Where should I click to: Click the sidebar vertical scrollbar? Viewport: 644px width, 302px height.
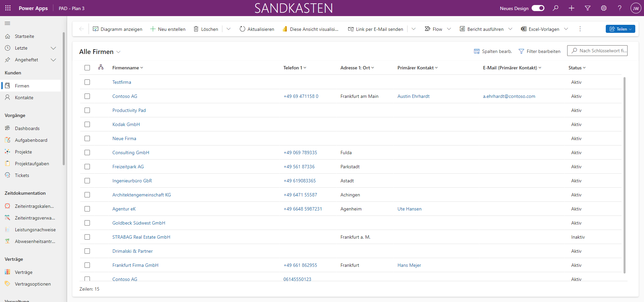click(64, 99)
